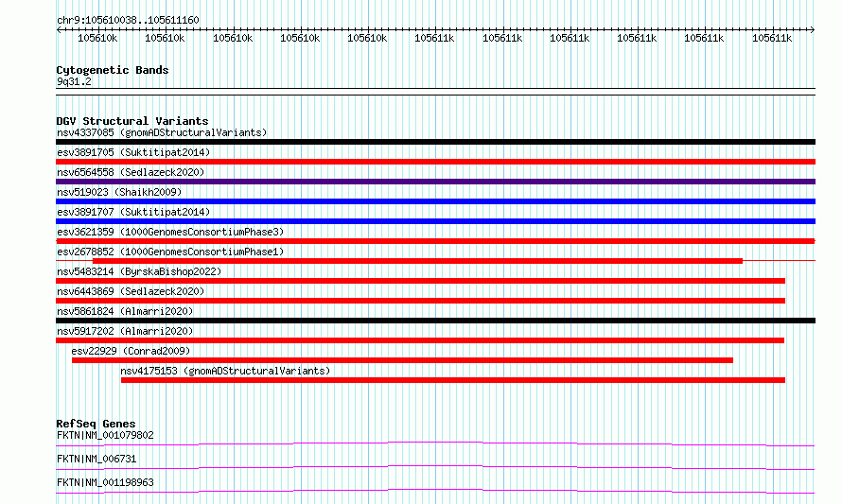This screenshot has width=842, height=504.
Task: Click the 9q31.2 cytogenetic band bar
Action: 435,92
